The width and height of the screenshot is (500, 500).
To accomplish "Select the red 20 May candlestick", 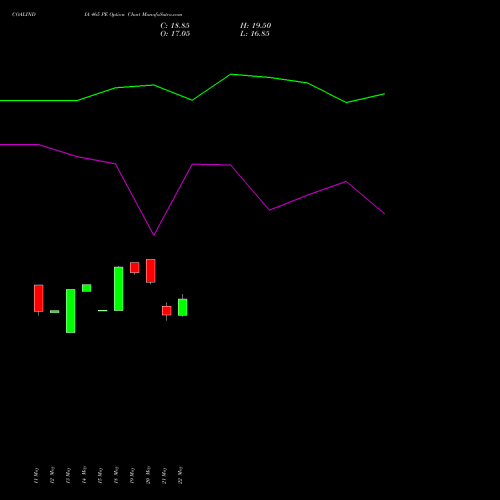I will (151, 271).
